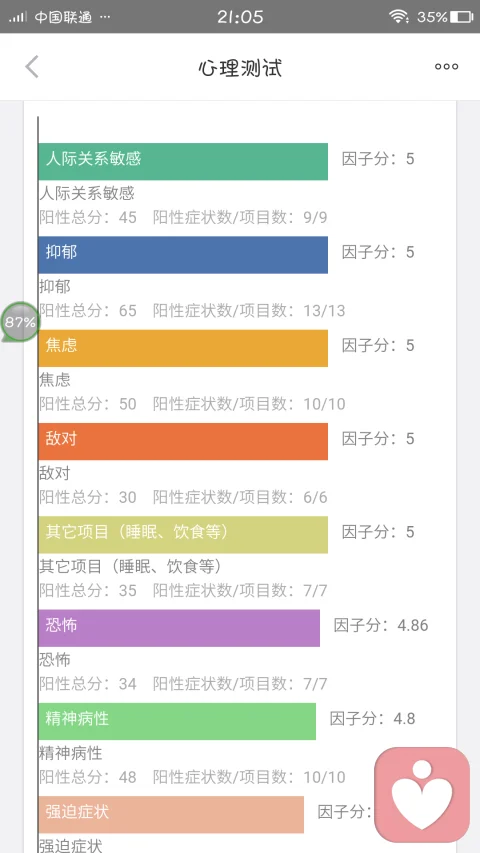Tap the back arrow icon
Viewport: 480px width, 853px height.
pos(32,67)
